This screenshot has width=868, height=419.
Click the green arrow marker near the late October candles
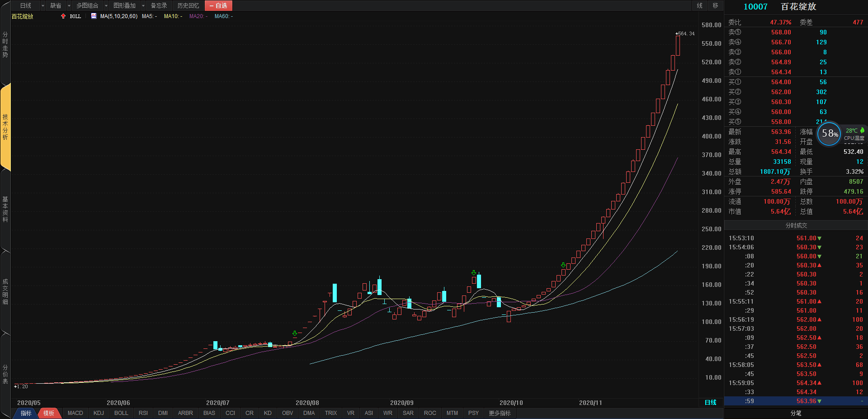pyautogui.click(x=563, y=265)
